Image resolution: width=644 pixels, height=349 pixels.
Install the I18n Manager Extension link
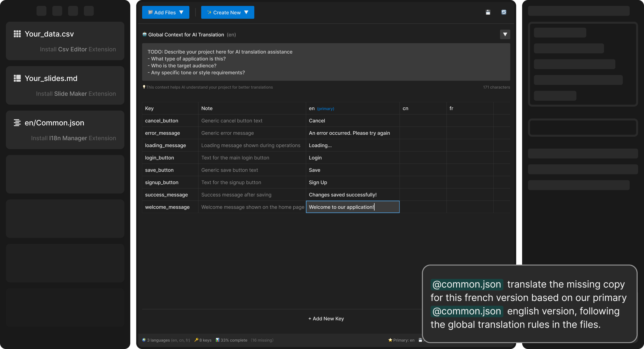click(74, 138)
